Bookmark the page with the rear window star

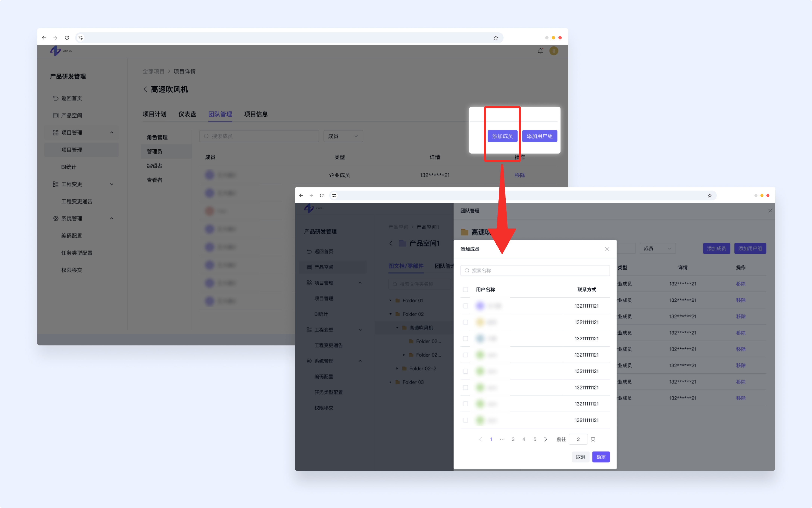(496, 38)
